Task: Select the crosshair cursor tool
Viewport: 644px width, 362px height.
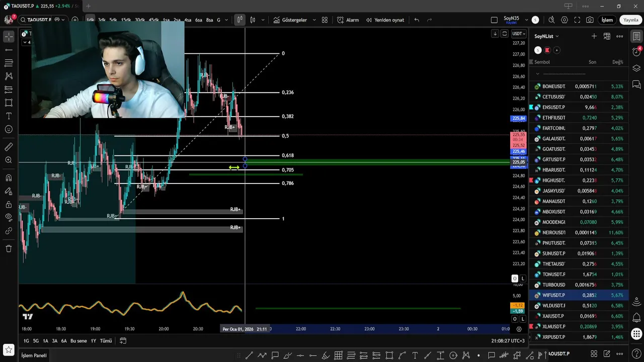Action: tap(9, 37)
